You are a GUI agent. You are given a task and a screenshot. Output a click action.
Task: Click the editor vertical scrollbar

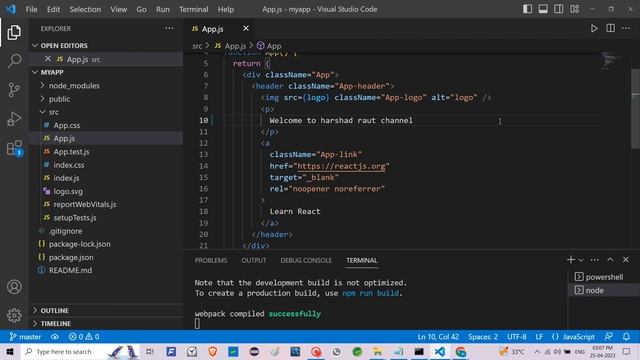tap(636, 109)
